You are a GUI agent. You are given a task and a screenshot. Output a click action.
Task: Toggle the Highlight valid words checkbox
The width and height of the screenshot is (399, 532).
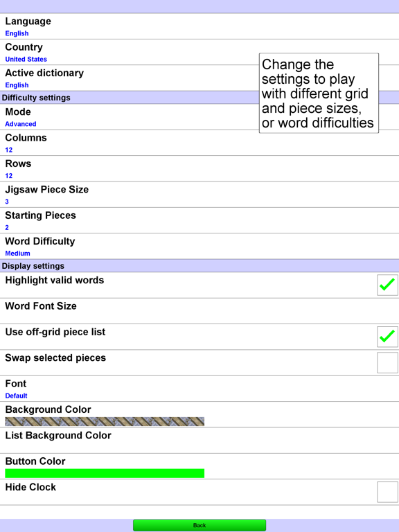[x=387, y=285]
